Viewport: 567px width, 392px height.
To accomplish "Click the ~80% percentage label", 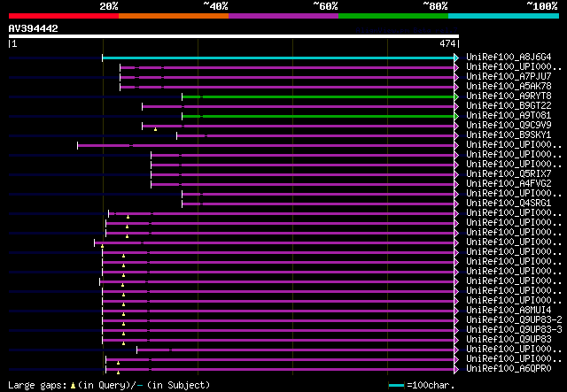I will click(435, 6).
